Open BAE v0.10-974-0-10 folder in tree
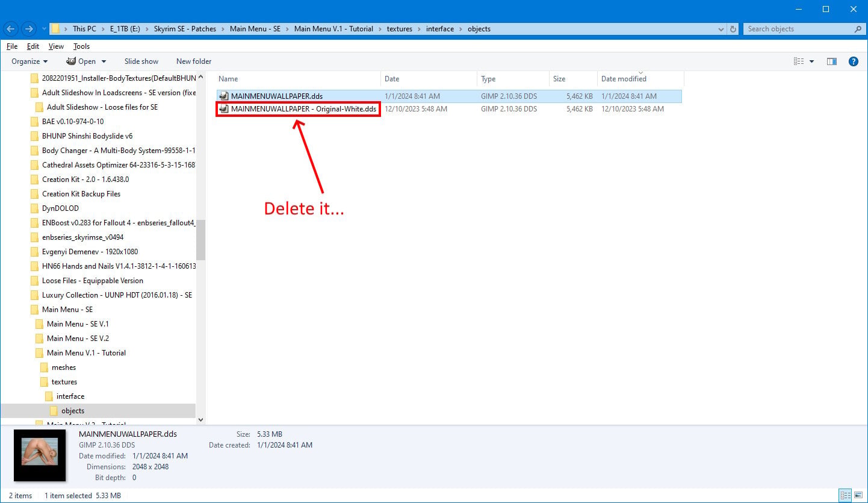 click(x=73, y=122)
